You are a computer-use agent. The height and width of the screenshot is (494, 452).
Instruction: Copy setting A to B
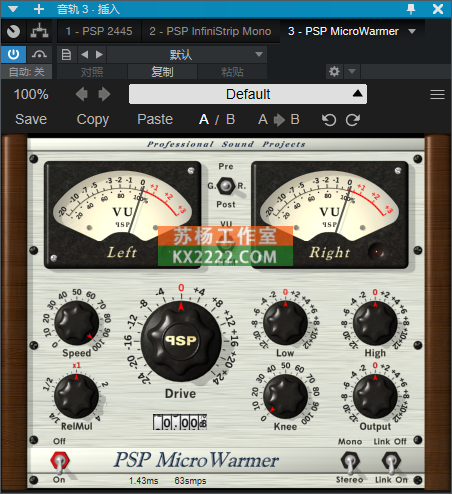point(279,119)
